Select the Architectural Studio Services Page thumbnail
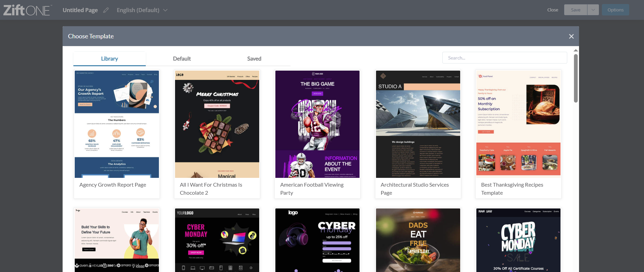 pyautogui.click(x=418, y=124)
